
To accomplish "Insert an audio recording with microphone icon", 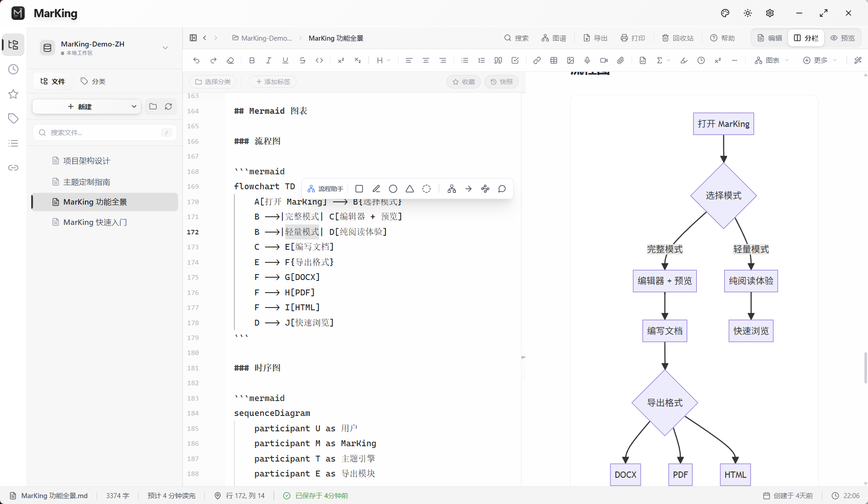I will 587,61.
